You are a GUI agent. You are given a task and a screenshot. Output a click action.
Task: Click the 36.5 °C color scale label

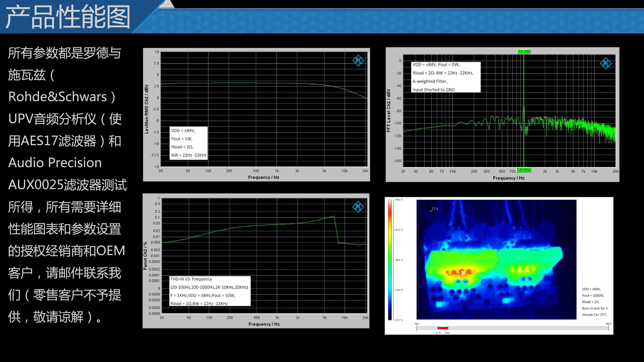pos(399,260)
